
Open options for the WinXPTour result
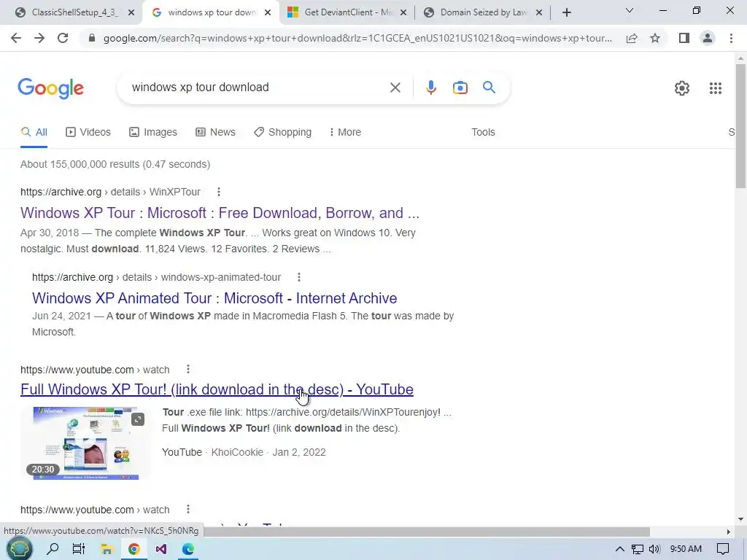219,192
